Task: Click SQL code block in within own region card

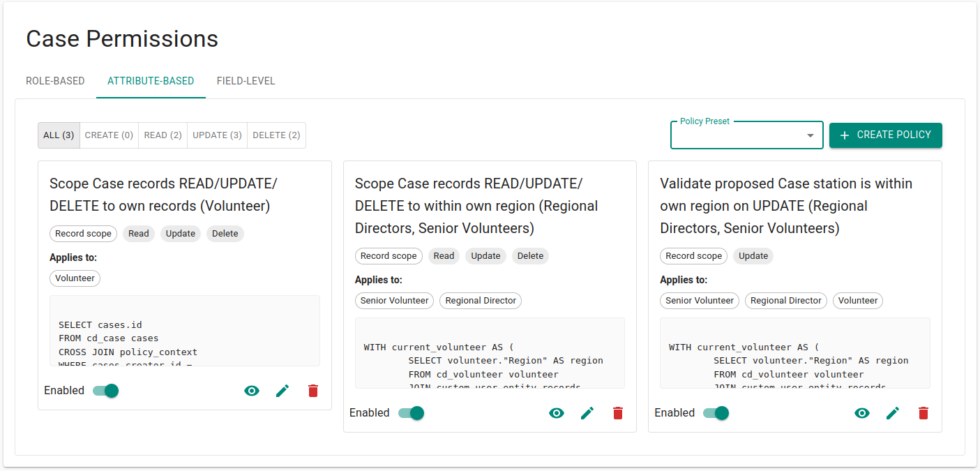Action: [x=490, y=353]
